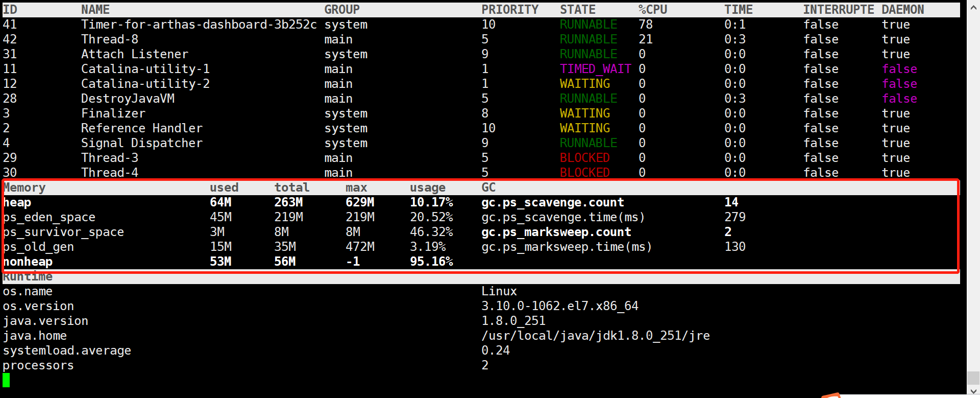
Task: Click the BLOCKED state for Thread-4
Action: click(x=584, y=173)
